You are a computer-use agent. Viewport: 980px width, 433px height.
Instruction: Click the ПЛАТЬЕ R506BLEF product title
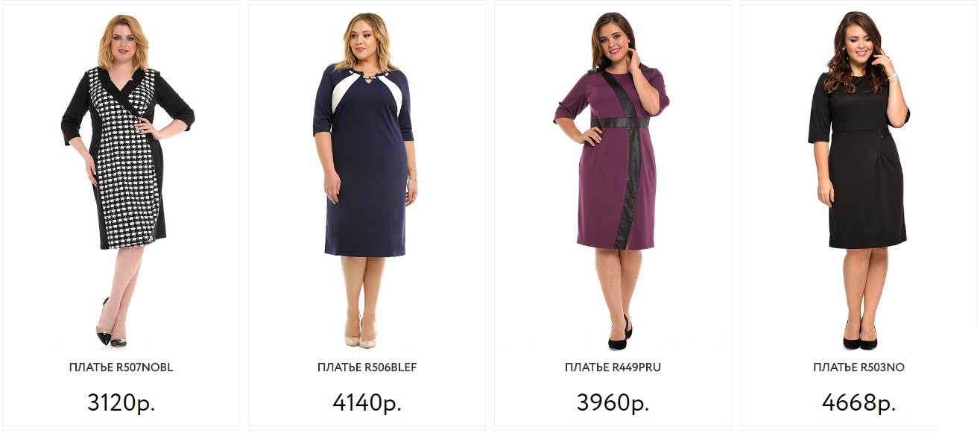click(x=367, y=367)
